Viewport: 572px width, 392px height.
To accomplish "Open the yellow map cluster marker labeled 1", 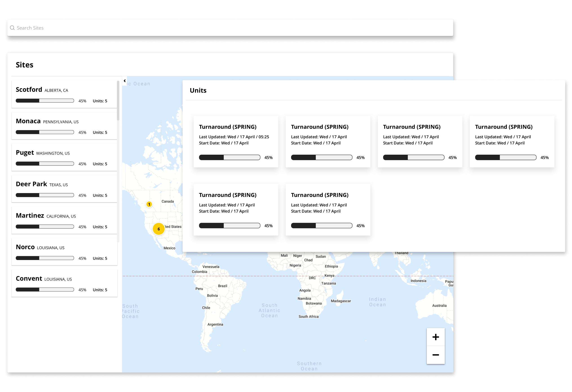I will 149,204.
